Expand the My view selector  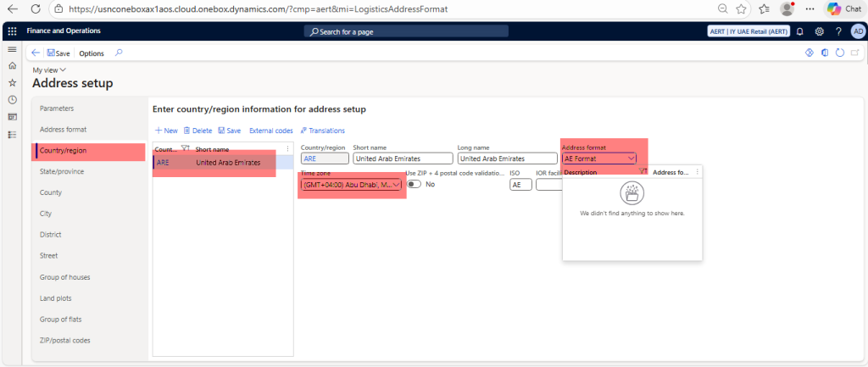click(x=49, y=70)
